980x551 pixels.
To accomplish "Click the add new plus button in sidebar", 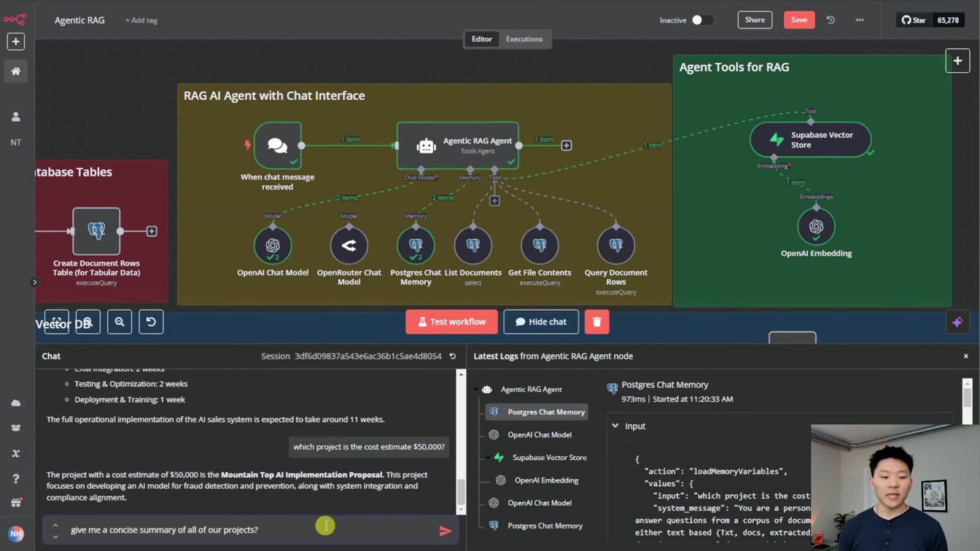I will tap(15, 42).
